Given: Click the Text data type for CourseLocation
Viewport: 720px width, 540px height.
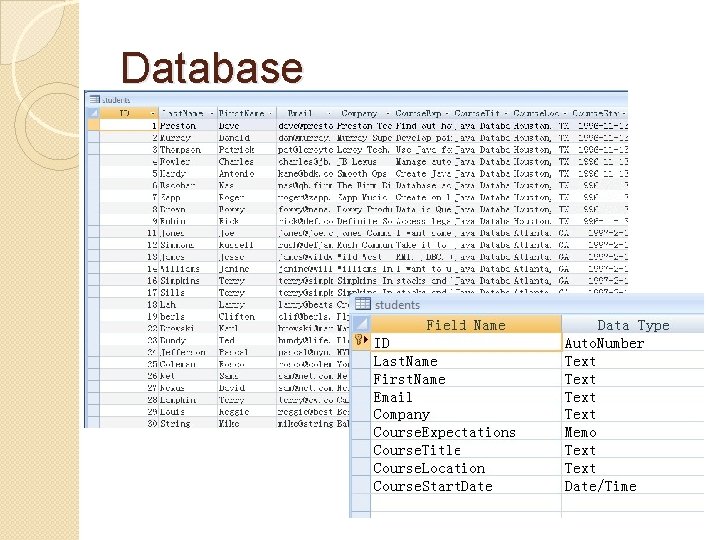Looking at the screenshot, I should tap(633, 468).
